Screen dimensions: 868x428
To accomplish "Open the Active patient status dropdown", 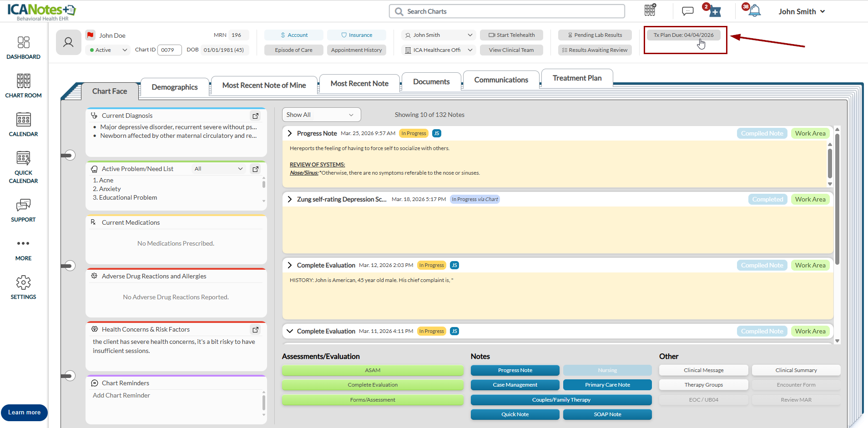I will [x=108, y=50].
